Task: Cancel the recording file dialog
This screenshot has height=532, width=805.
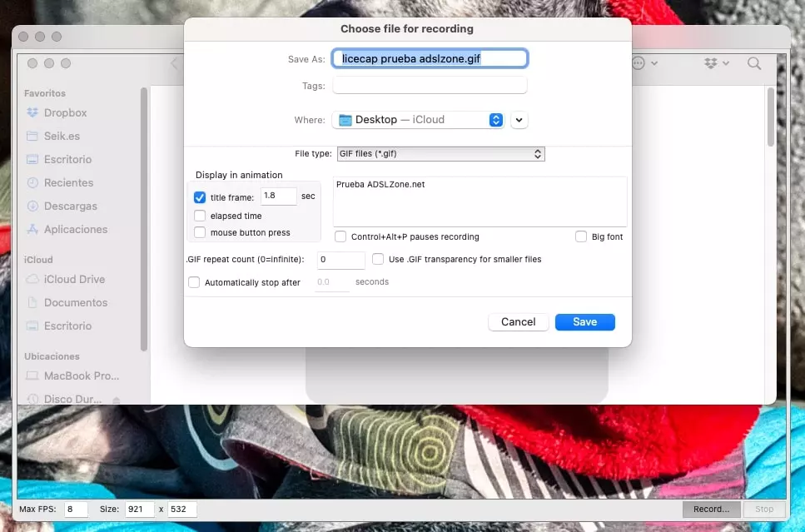Action: click(518, 322)
